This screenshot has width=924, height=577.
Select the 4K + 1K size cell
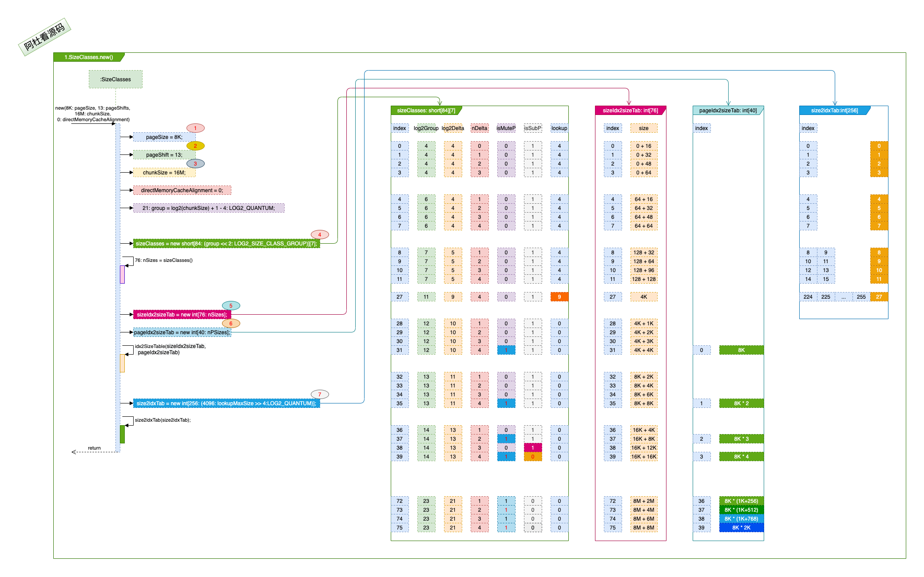click(x=644, y=324)
